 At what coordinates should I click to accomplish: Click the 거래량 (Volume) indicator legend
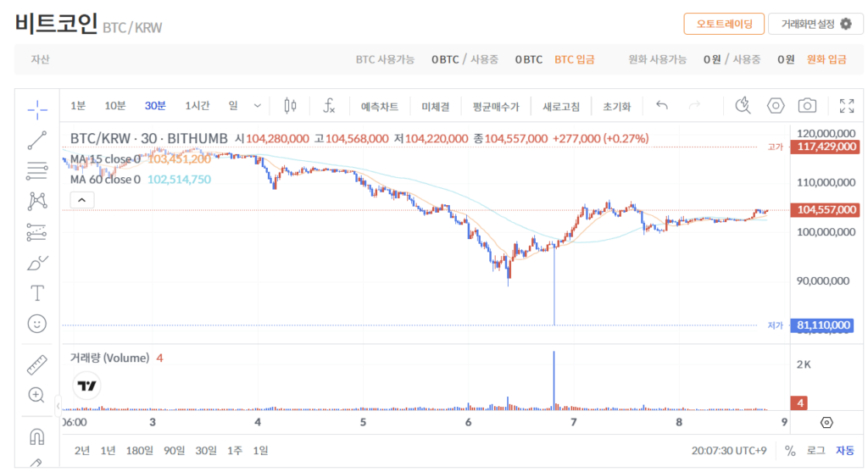tap(109, 358)
